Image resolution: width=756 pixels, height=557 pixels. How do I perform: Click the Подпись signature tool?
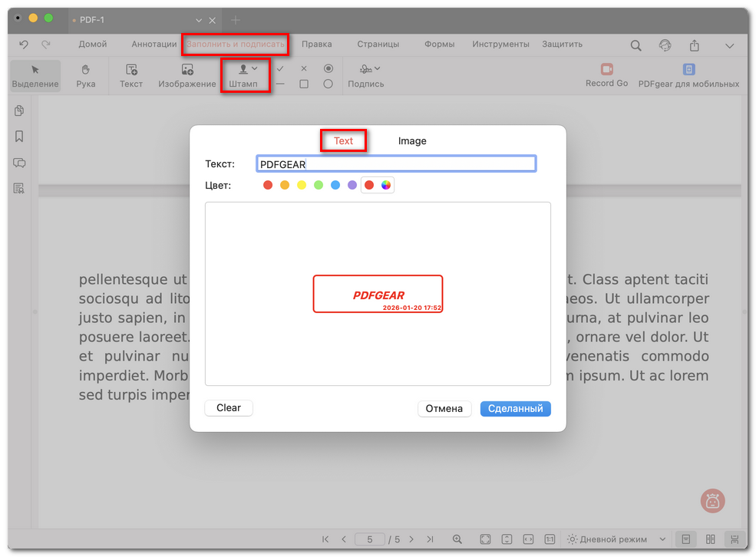366,76
